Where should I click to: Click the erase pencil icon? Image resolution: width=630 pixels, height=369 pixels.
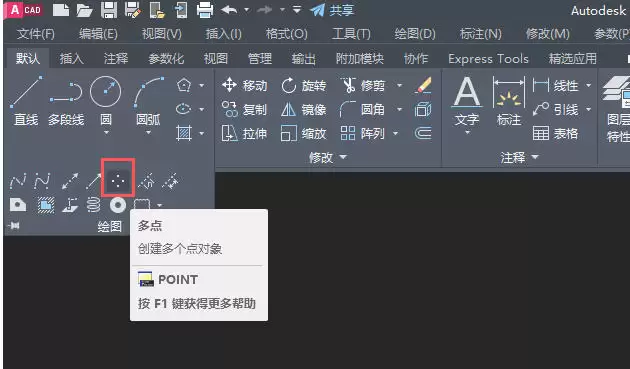click(x=423, y=85)
